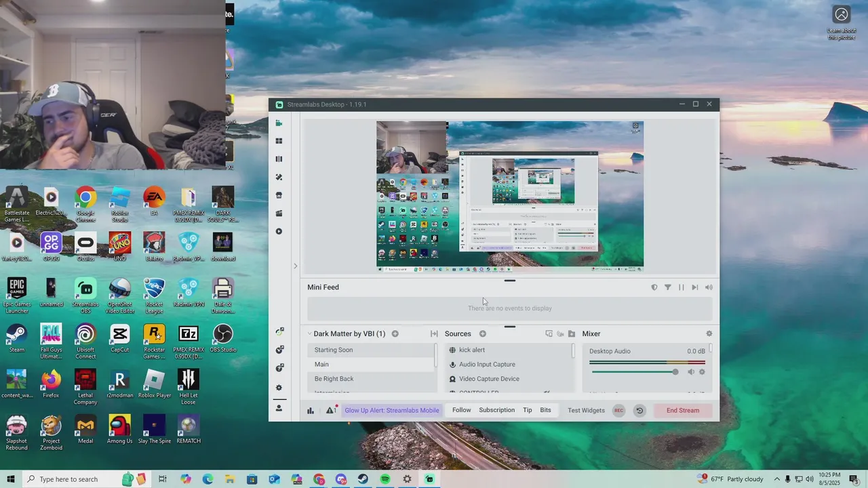Open the account profile icon in Streamlabs sidebar
The image size is (868, 488).
coord(279,408)
